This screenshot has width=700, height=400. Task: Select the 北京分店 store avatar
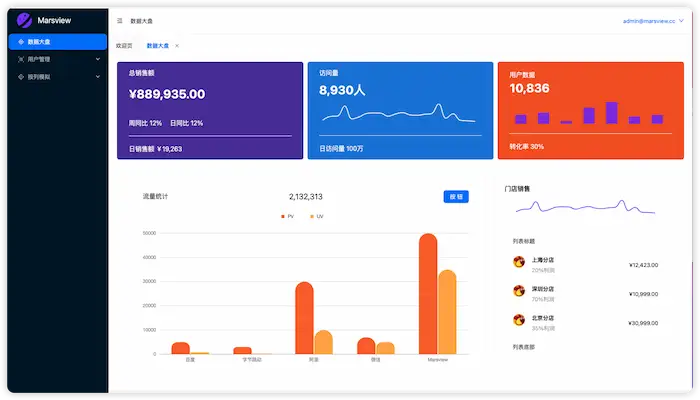[519, 320]
